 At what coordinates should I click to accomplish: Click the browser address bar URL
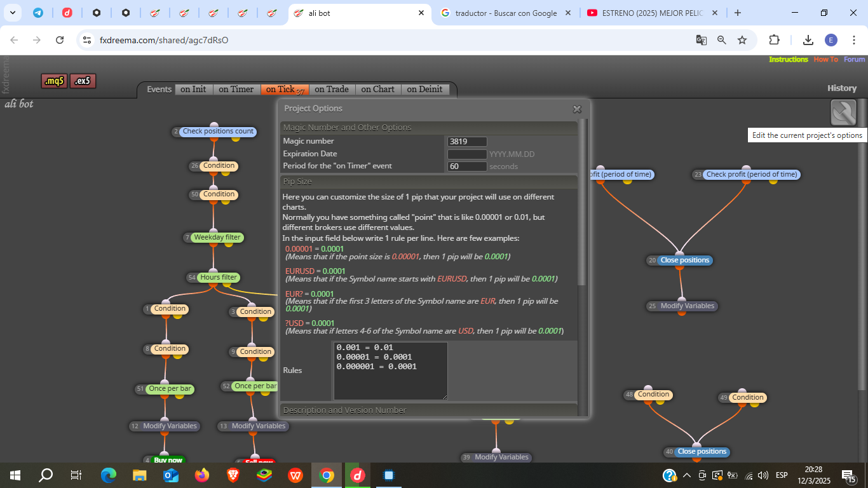point(164,40)
